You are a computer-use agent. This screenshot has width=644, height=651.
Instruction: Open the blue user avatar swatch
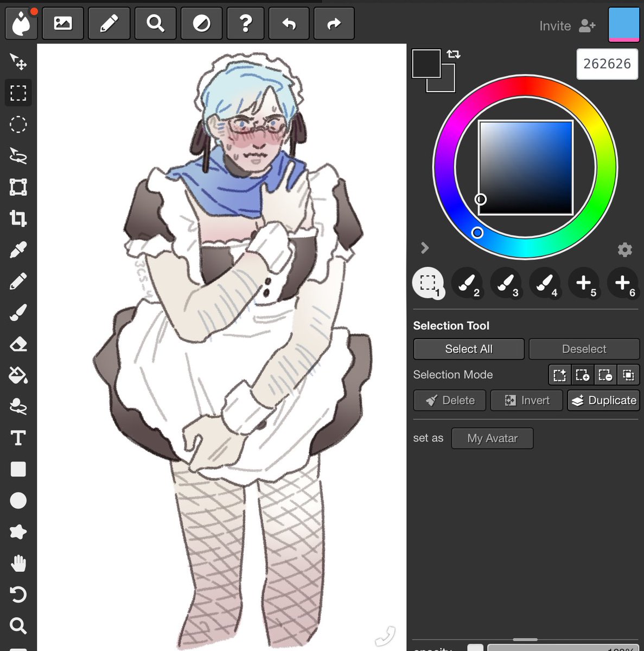[624, 24]
